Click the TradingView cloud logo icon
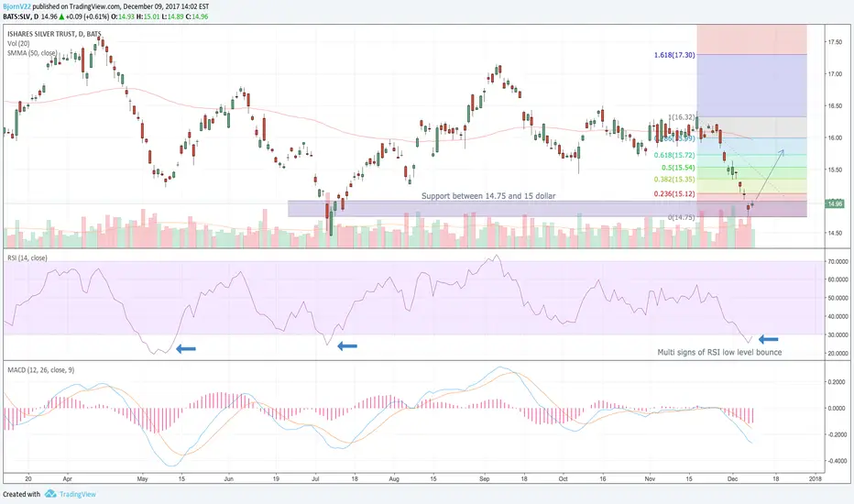The width and height of the screenshot is (854, 504). click(50, 494)
